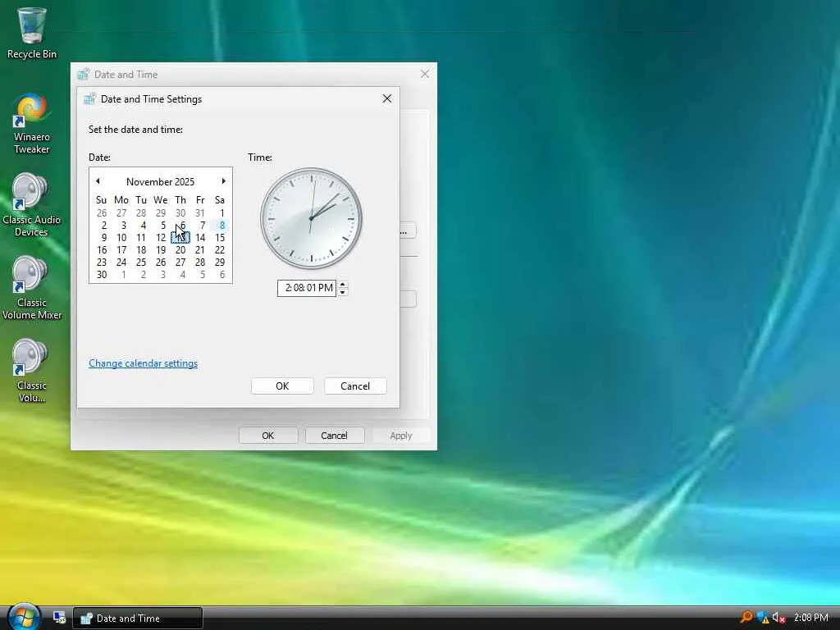This screenshot has width=840, height=630.
Task: Go to the previous month in calendar
Action: click(x=98, y=181)
